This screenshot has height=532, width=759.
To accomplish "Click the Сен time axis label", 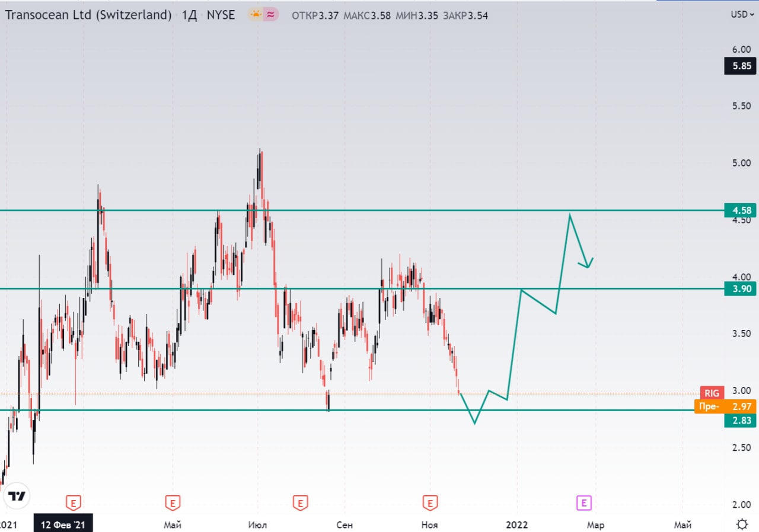I will (x=344, y=525).
